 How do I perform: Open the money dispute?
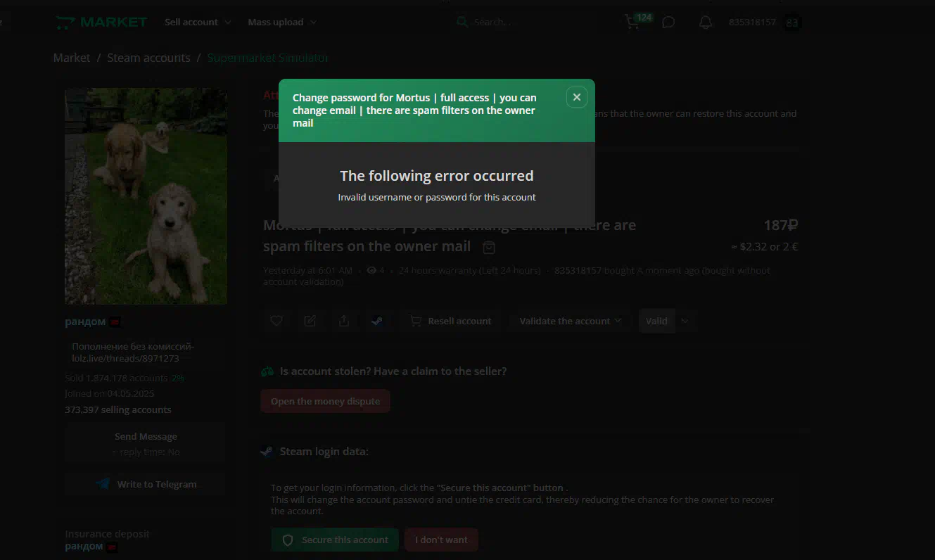coord(325,401)
